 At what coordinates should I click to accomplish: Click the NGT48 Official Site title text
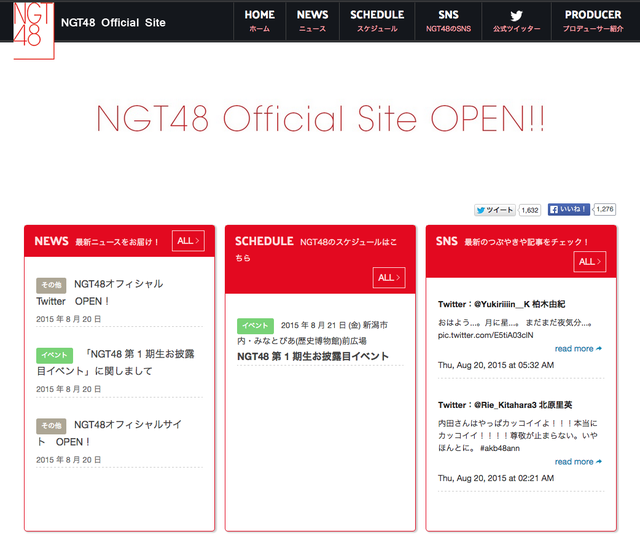click(x=113, y=22)
